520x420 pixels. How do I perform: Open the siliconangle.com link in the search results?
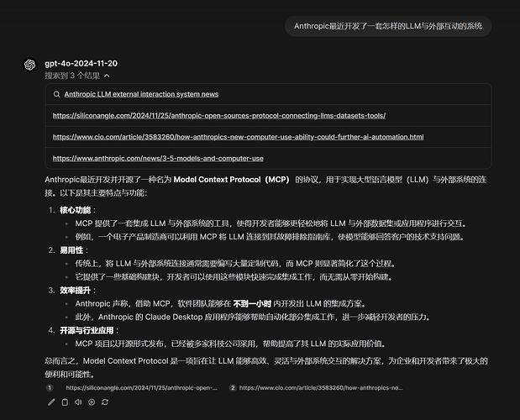click(219, 116)
